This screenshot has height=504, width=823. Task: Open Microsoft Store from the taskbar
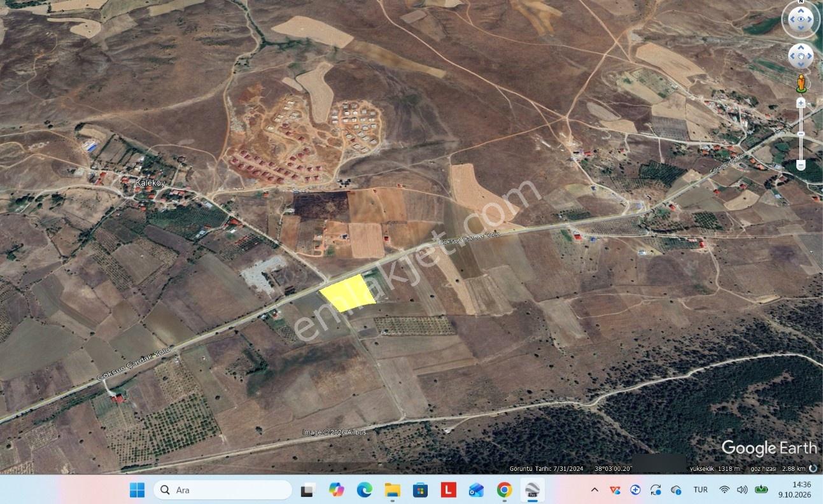point(420,490)
